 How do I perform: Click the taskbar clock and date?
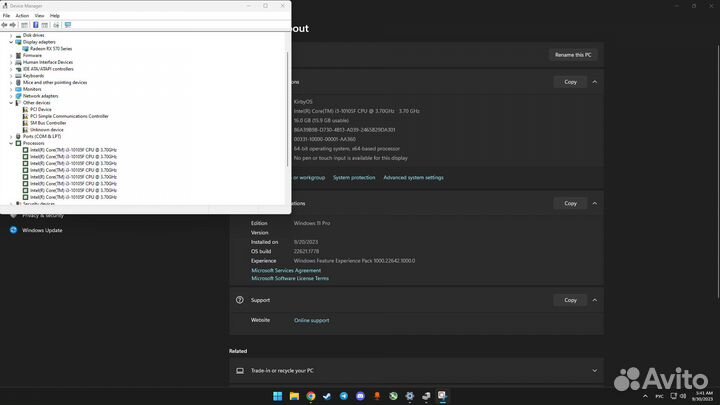tap(703, 396)
